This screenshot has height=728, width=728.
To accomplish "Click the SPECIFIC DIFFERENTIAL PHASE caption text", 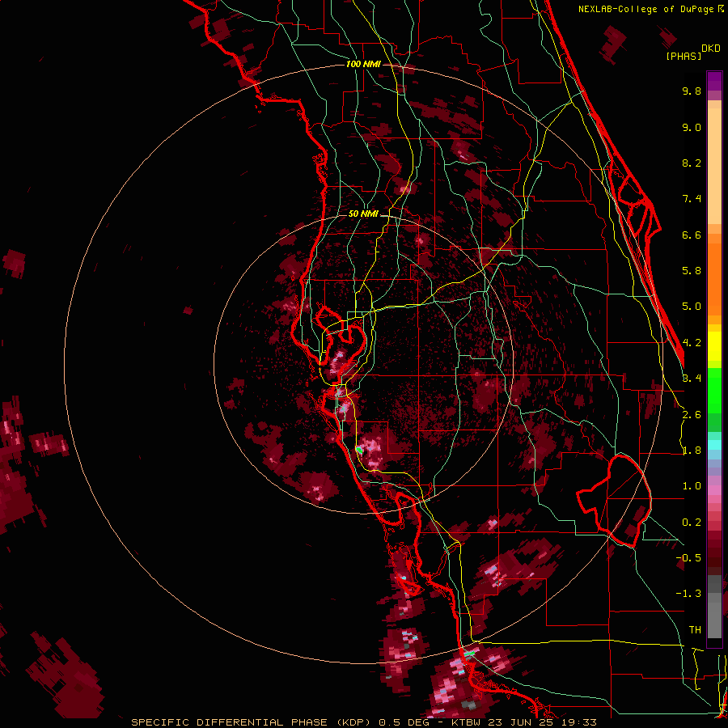I will point(229,722).
